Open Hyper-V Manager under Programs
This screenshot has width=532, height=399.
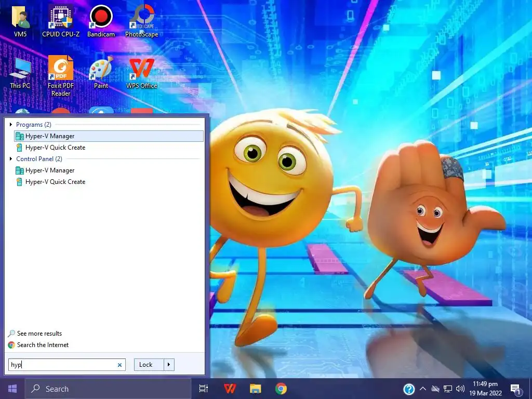coord(109,136)
